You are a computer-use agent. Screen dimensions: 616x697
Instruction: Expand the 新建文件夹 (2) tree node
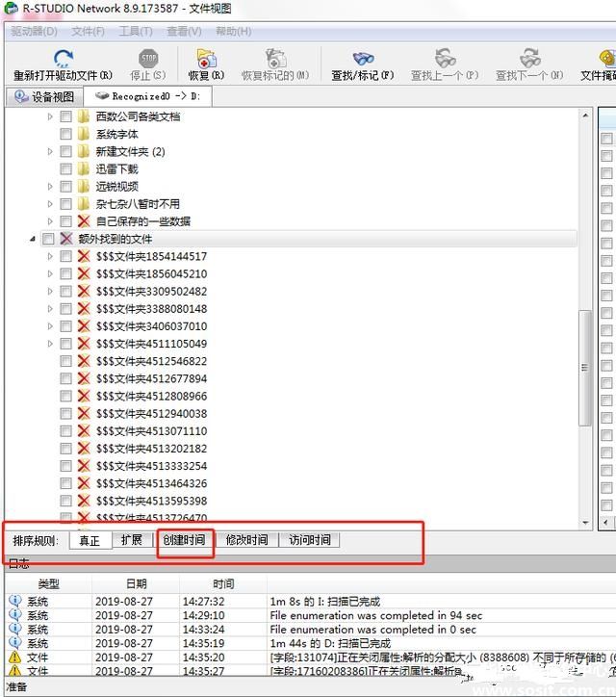pos(50,151)
